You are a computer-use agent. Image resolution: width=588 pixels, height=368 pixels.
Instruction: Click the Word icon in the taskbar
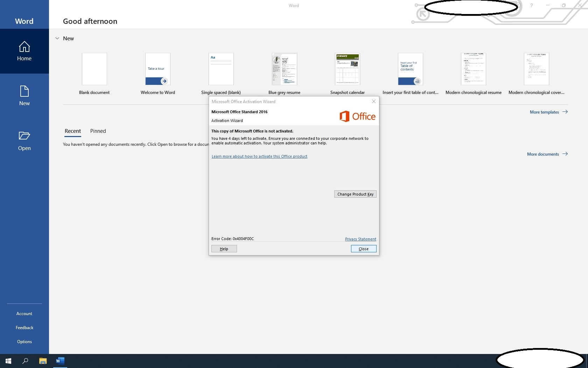tap(60, 361)
